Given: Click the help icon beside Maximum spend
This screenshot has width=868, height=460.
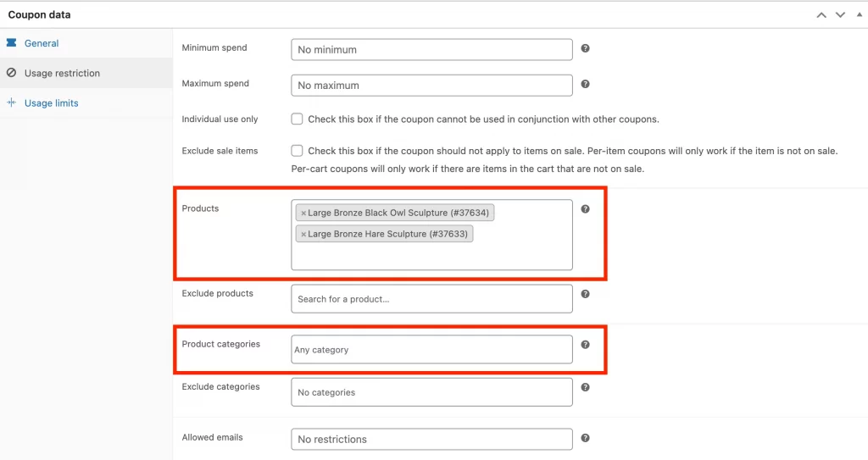Looking at the screenshot, I should [x=586, y=85].
